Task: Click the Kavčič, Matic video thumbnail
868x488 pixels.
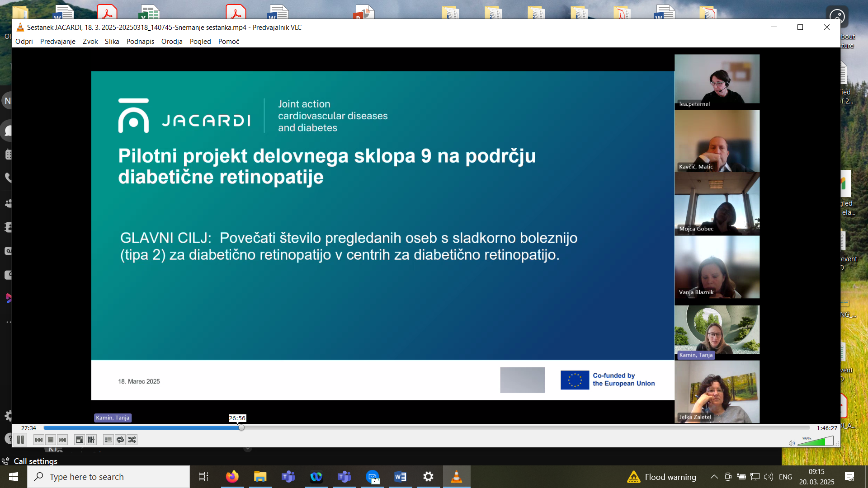Action: tap(717, 141)
